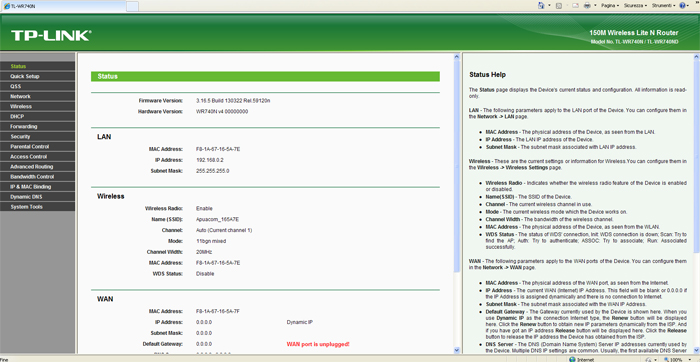
Task: Click the blue Help question mark icon
Action: click(x=683, y=5)
